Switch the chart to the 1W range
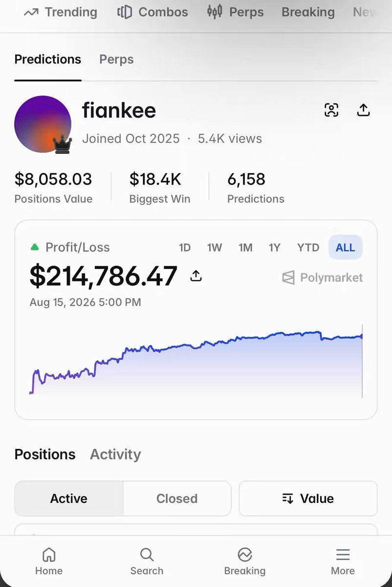The height and width of the screenshot is (587, 392). coord(215,248)
